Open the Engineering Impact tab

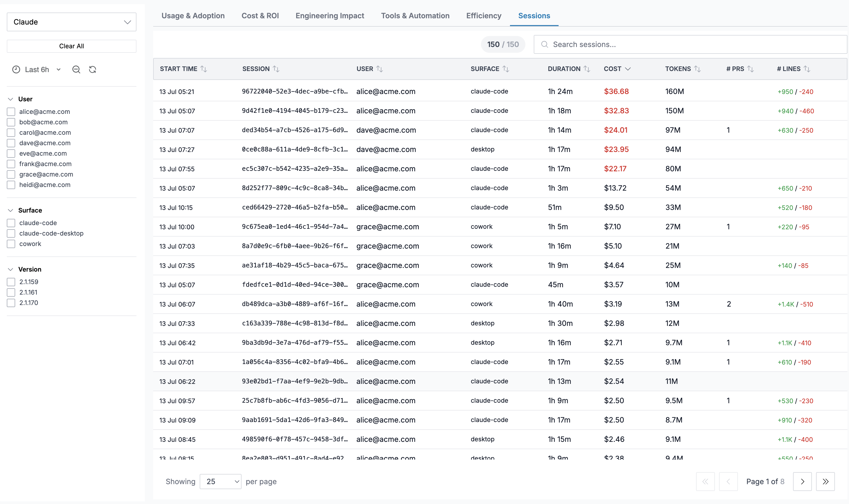330,16
